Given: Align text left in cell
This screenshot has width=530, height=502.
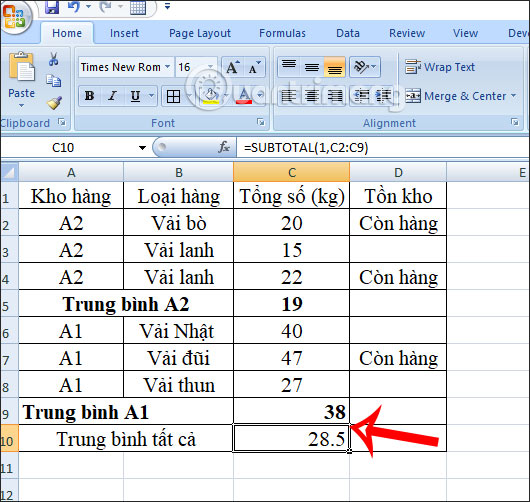Looking at the screenshot, I should (x=289, y=96).
